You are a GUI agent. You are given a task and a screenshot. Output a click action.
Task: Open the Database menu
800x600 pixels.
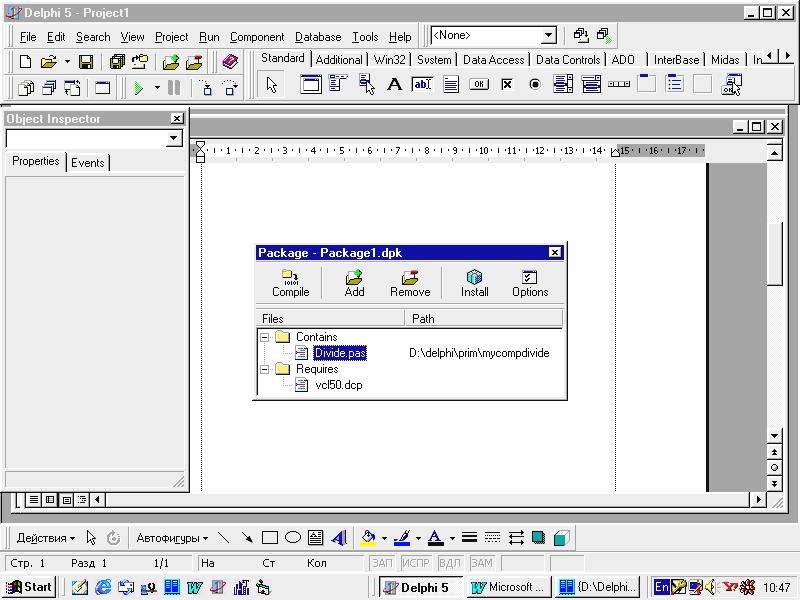click(318, 37)
